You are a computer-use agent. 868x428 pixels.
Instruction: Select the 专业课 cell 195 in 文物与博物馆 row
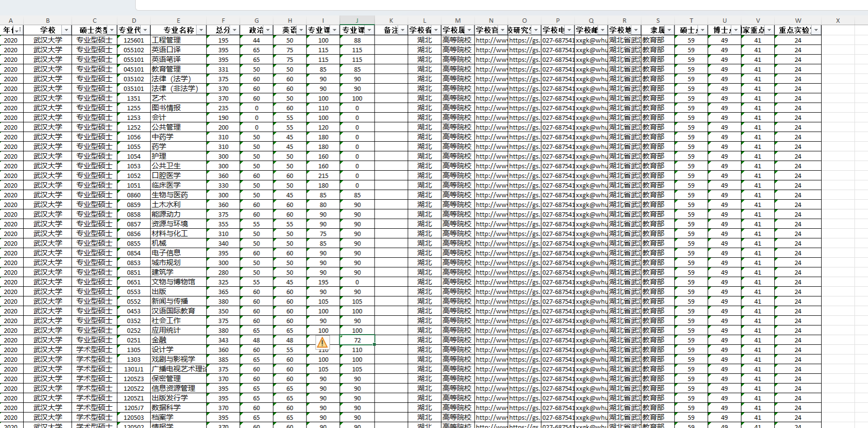323,282
